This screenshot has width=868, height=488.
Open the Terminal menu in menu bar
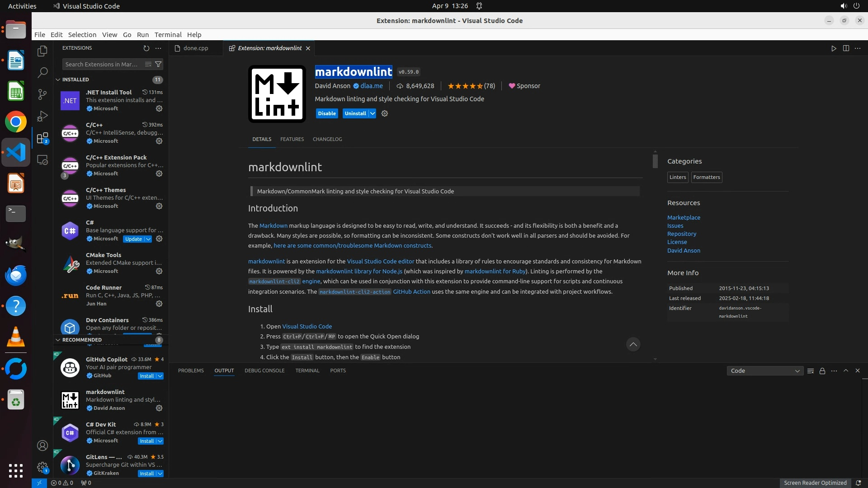(168, 35)
